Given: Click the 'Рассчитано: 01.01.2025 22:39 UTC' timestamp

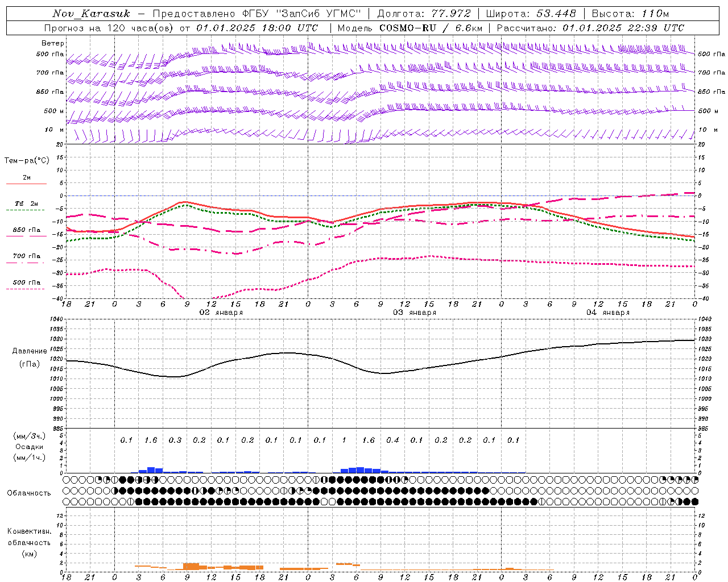Looking at the screenshot, I should click(590, 28).
